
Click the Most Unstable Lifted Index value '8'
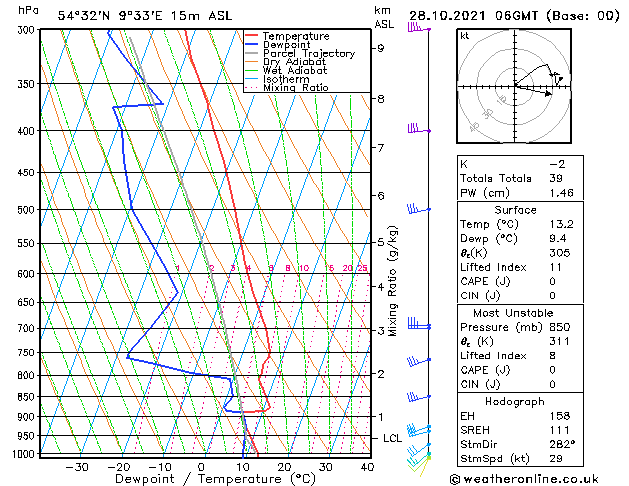pos(552,356)
